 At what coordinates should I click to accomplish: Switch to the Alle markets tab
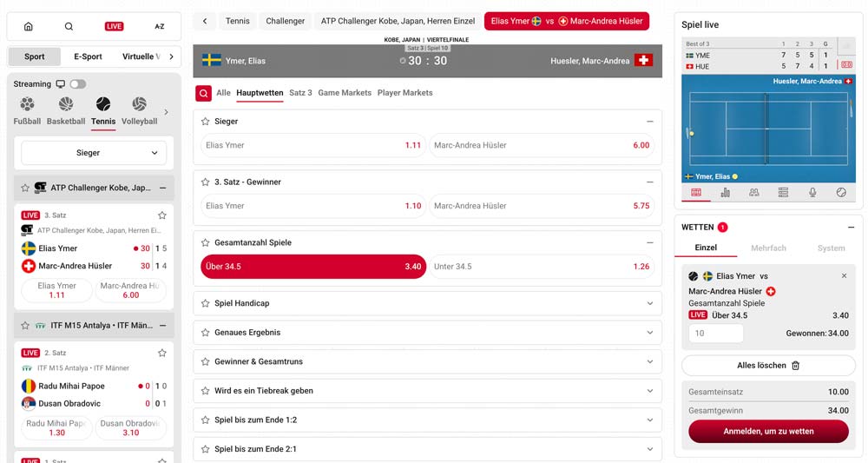(224, 92)
